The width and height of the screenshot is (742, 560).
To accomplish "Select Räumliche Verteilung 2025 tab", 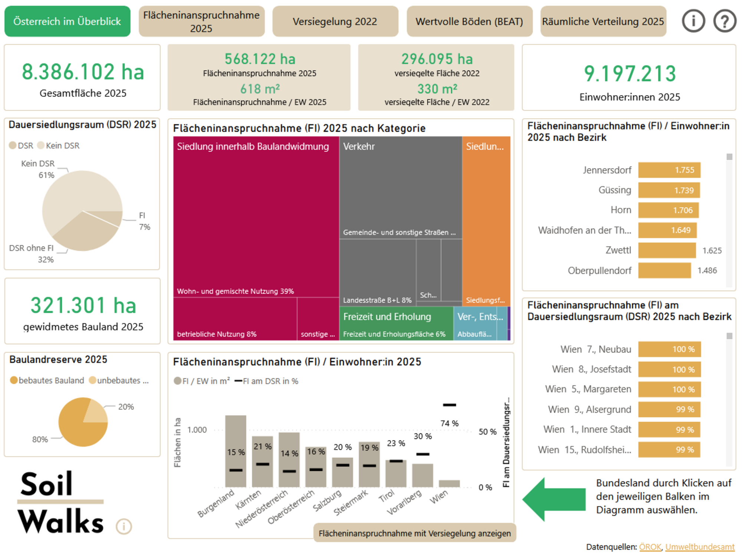I will pos(603,22).
